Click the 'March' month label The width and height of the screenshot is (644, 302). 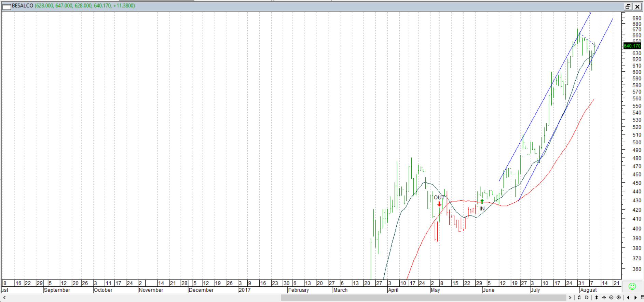(341, 290)
